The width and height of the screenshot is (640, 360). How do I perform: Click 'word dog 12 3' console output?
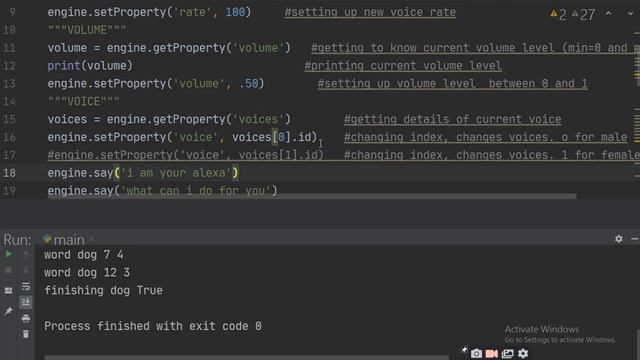(x=87, y=273)
